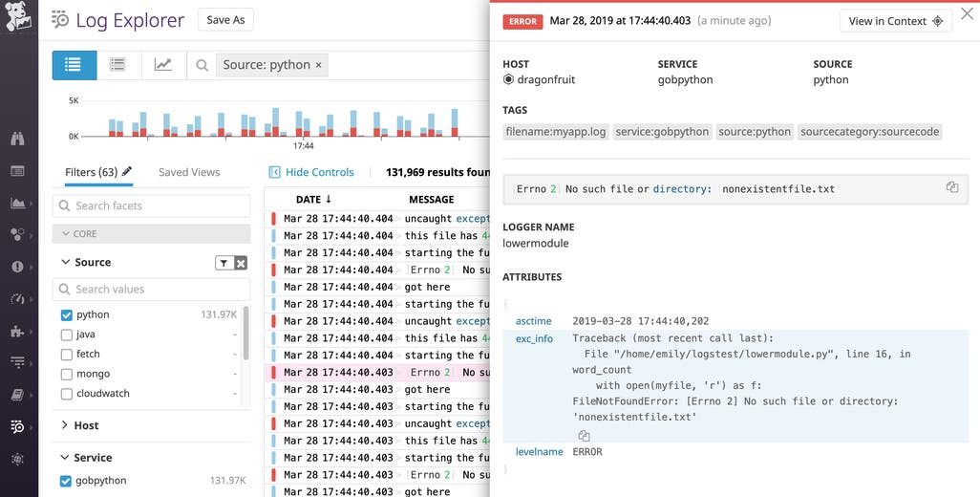Screen dimensions: 980x497
Task: Open the Integrations puzzle-piece sidebar icon
Action: coord(17,331)
